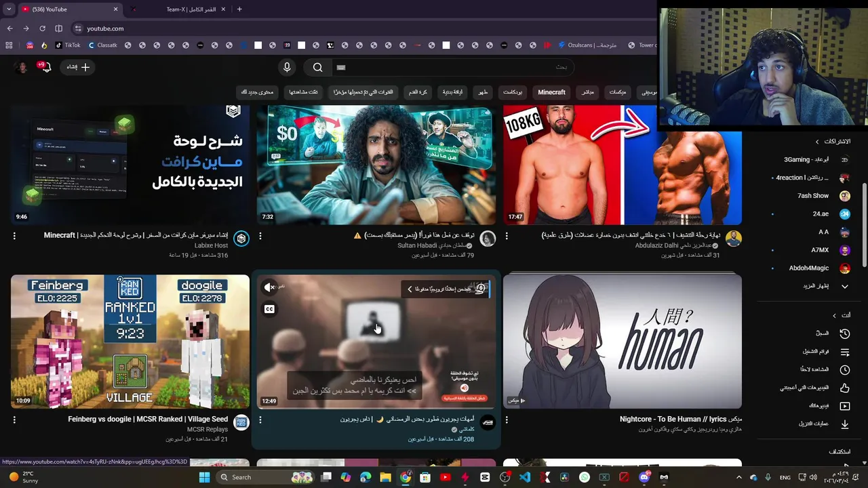868x488 pixels.
Task: Open the notifications bell with +9 badge
Action: tap(45, 67)
